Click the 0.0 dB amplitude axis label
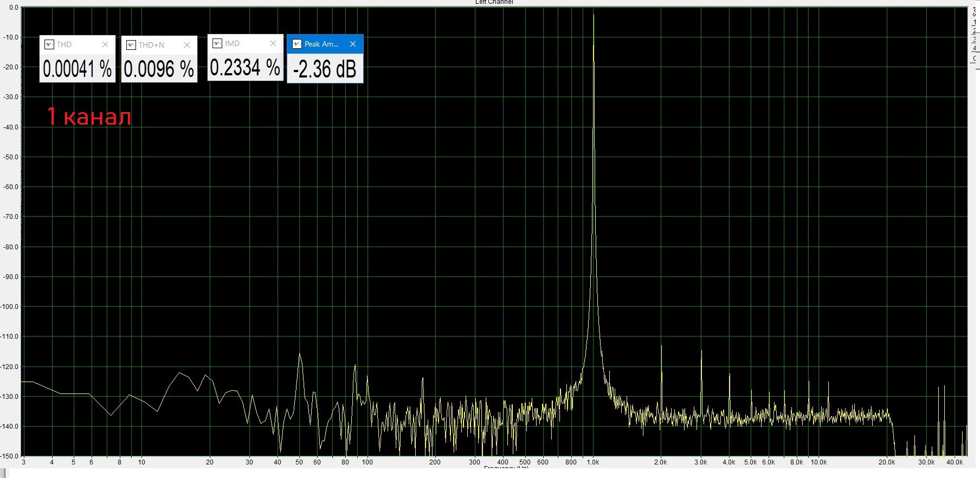 coord(14,8)
